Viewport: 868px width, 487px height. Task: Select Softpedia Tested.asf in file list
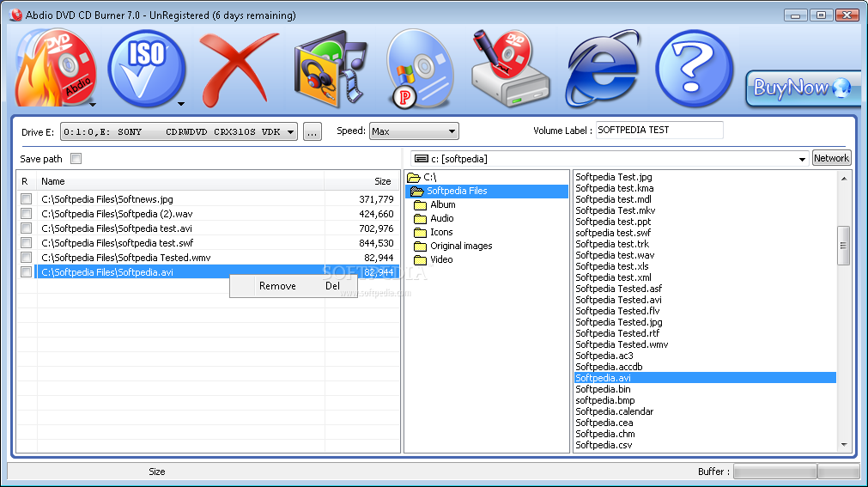pos(619,289)
